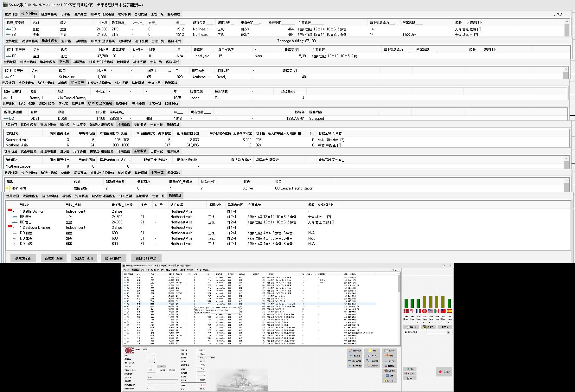The width and height of the screenshot is (575, 392).
Task: Click the 艦種別抜粋 button
Action: [x=113, y=258]
